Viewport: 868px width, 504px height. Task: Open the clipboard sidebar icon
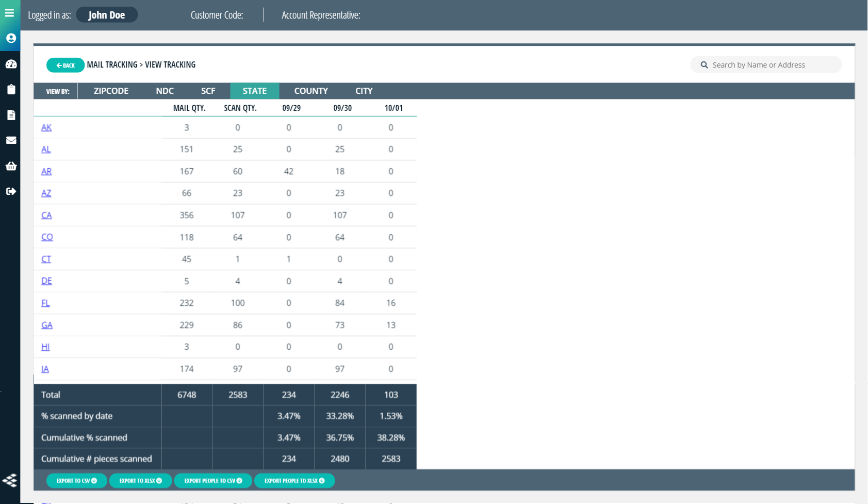pos(11,89)
